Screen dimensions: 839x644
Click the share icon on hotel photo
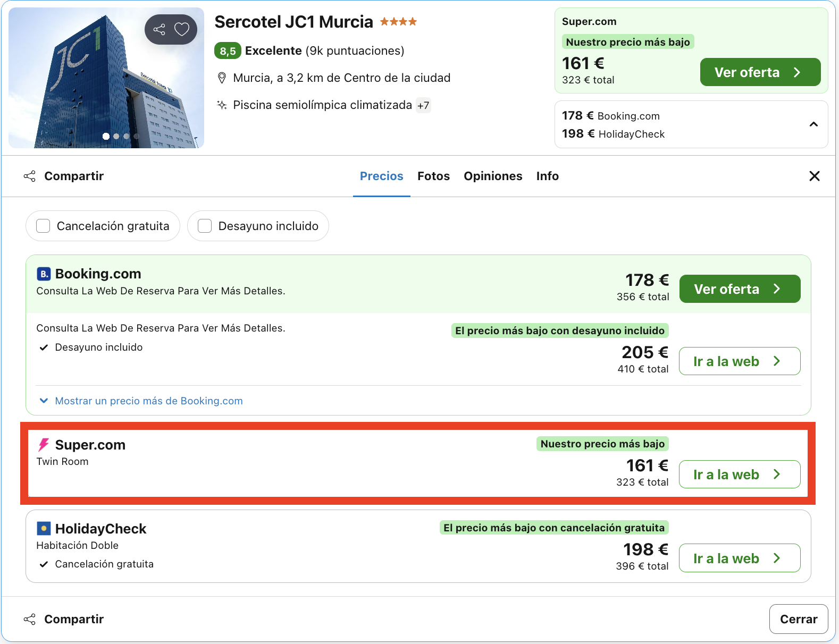(159, 29)
